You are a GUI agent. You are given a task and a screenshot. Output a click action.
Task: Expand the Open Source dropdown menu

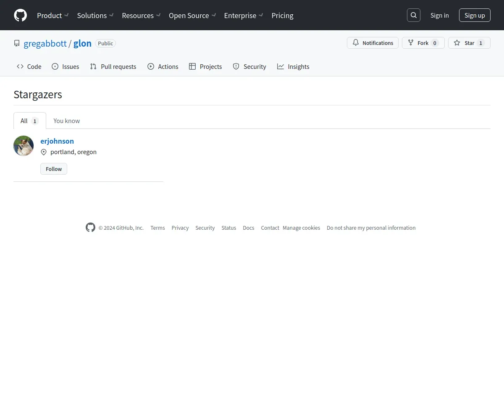pos(192,16)
